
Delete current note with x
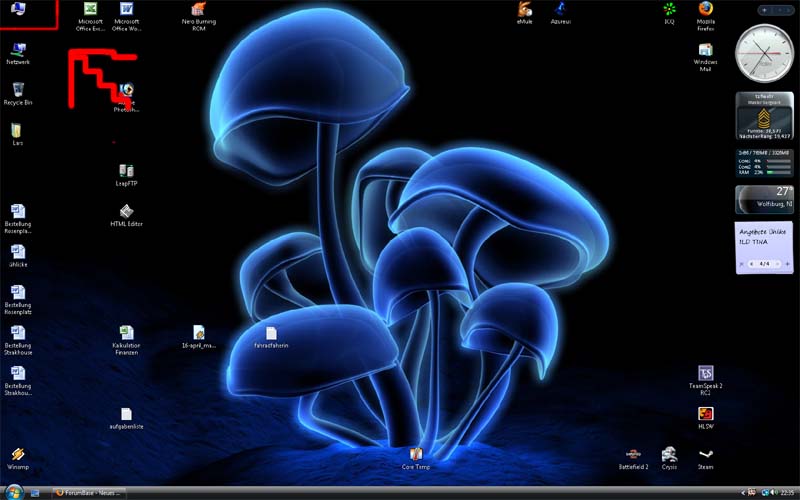pos(741,264)
